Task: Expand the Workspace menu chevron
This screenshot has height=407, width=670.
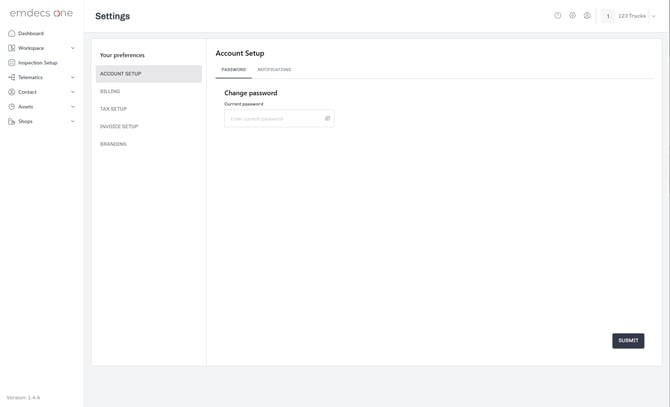Action: [x=73, y=48]
